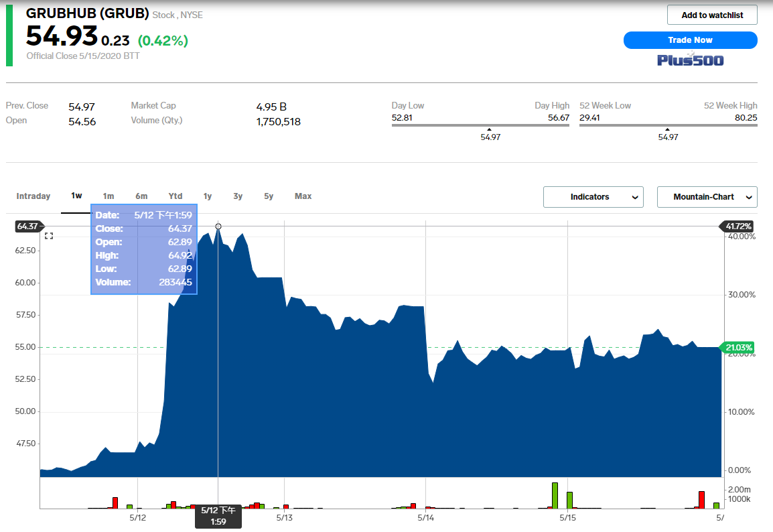Click the green (0.42%) change value

click(163, 40)
